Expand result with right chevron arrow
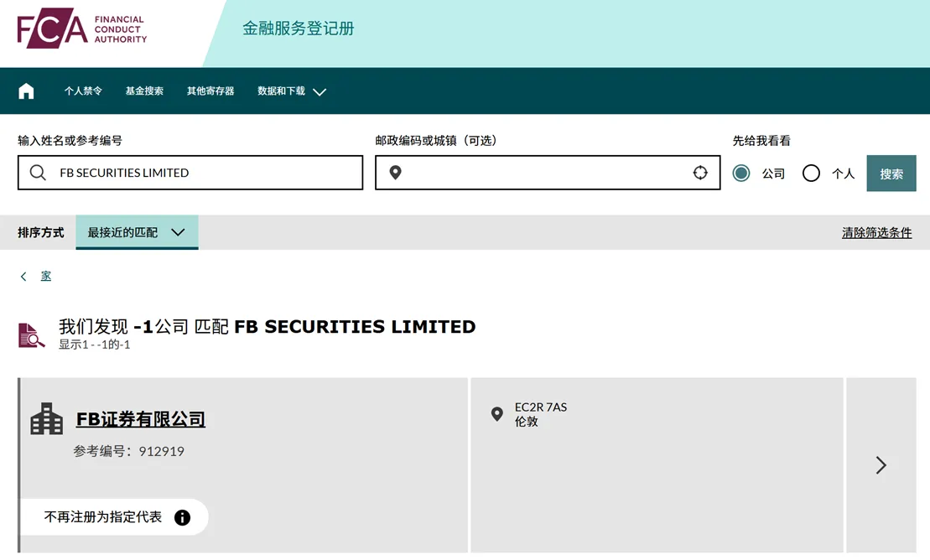 coord(881,465)
